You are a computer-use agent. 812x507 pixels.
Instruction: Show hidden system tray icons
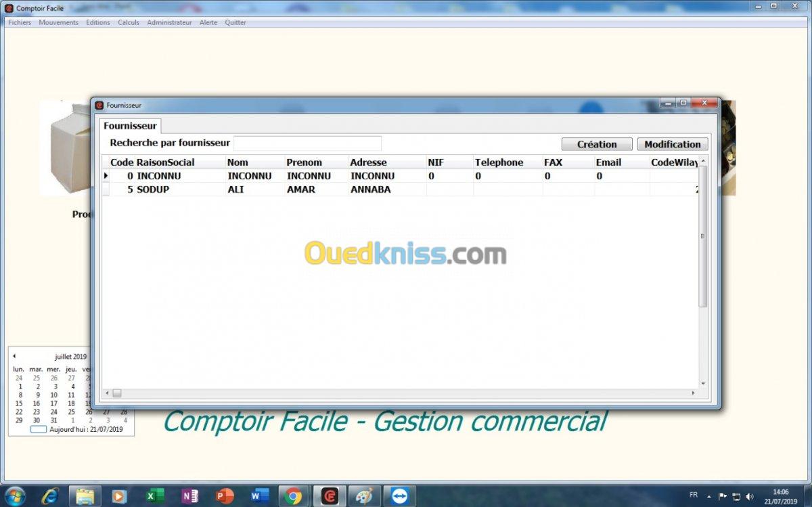[x=708, y=496]
